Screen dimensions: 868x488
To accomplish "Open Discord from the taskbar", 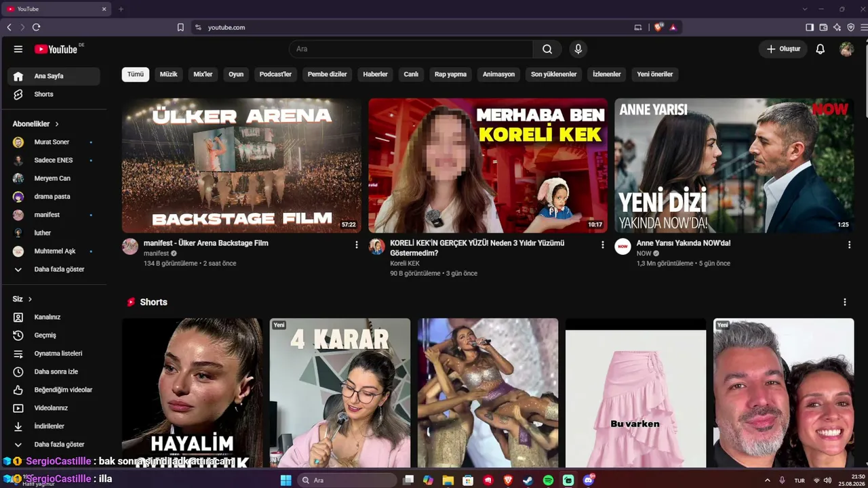I will coord(588,480).
